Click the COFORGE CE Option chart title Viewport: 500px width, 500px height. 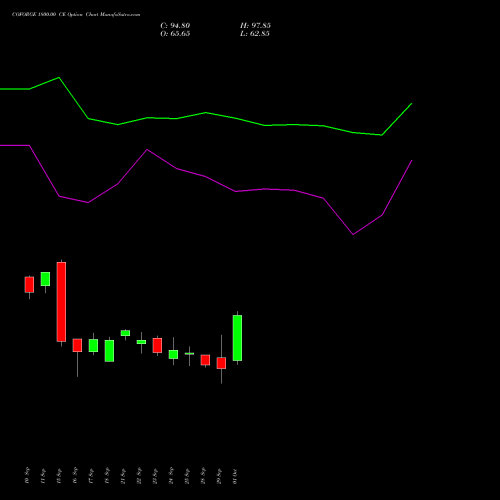tap(76, 15)
